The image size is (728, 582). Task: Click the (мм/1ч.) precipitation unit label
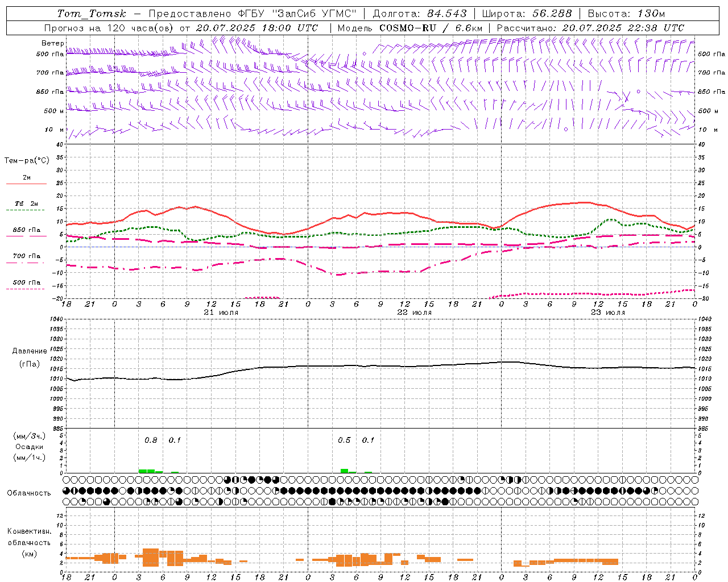(29, 458)
